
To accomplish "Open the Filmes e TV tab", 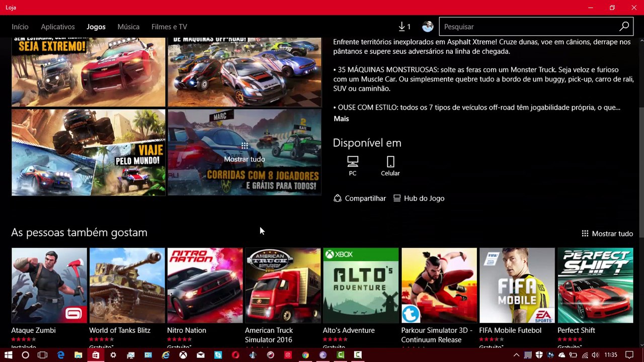I will [x=169, y=27].
